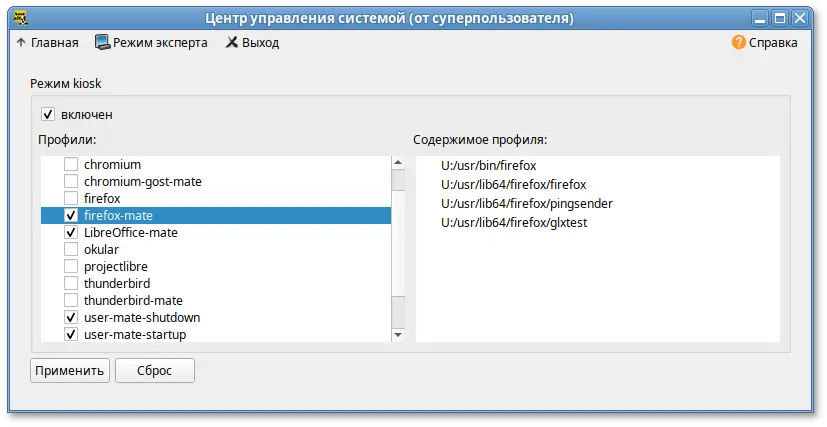Select the thunderbird-mate profile label
827x427 pixels.
point(133,300)
